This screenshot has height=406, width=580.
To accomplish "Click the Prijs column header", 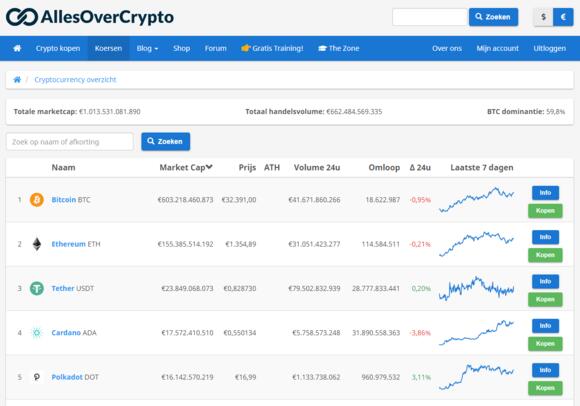I will coord(247,168).
